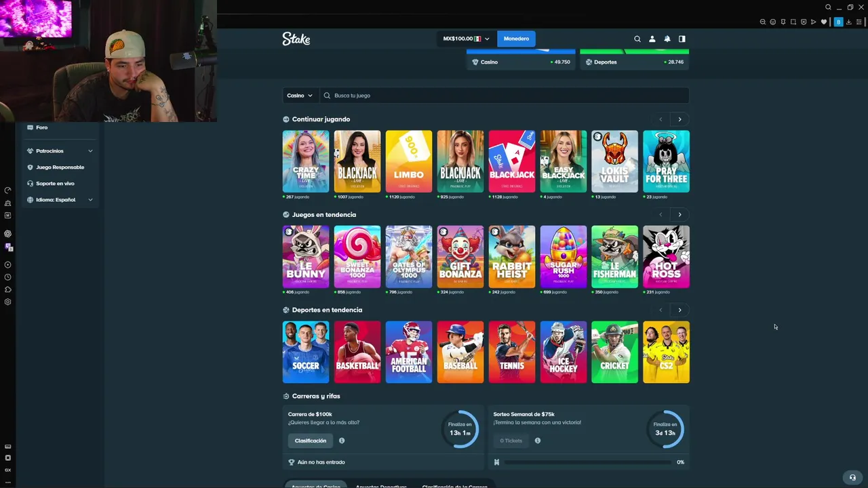Open the Ice Hockey sports thumbnail

tap(564, 352)
